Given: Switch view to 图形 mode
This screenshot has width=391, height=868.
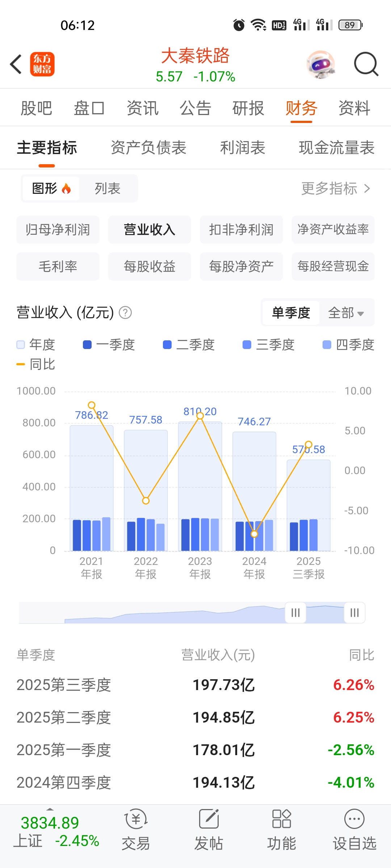Looking at the screenshot, I should 51,188.
